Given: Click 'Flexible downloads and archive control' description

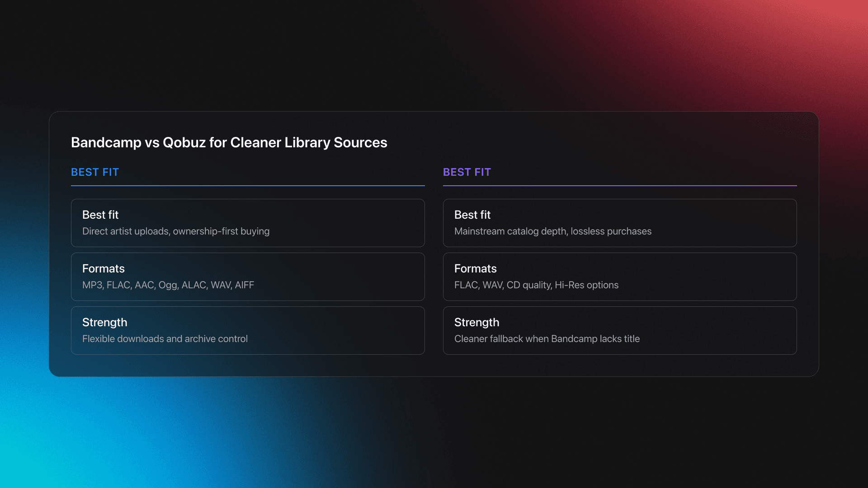Looking at the screenshot, I should [x=165, y=338].
